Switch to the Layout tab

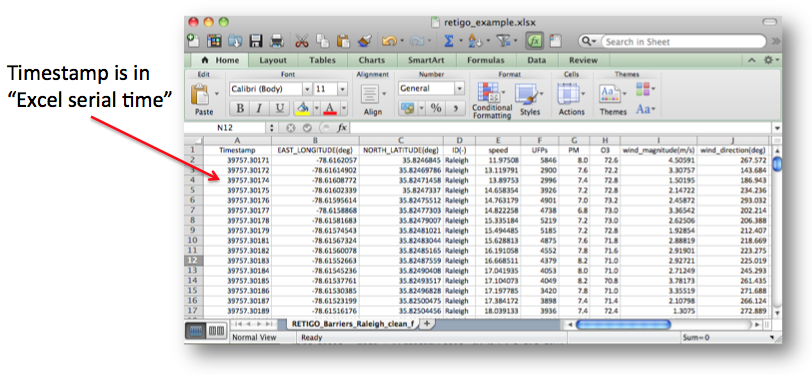click(x=273, y=60)
